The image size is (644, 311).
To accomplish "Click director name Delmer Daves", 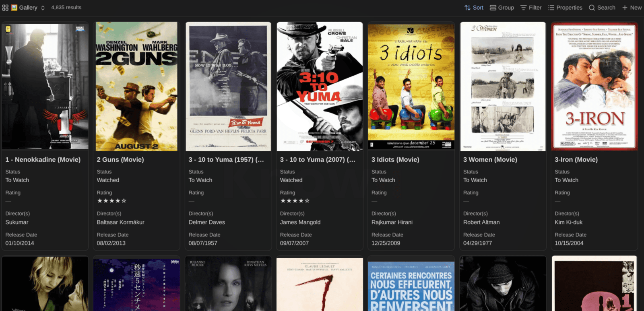I will click(x=207, y=222).
